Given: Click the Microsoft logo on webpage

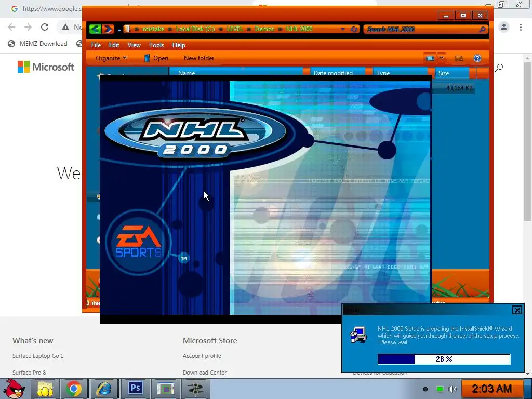Looking at the screenshot, I should (46, 67).
